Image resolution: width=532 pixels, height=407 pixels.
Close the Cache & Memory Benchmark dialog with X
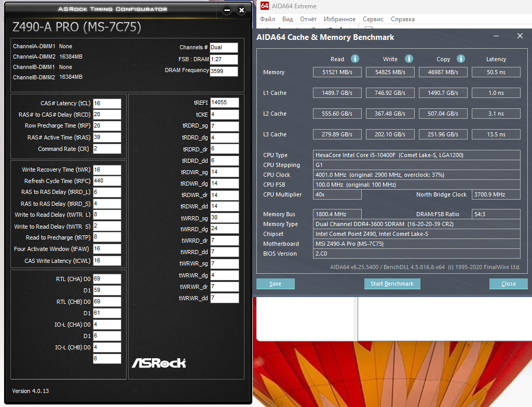[x=520, y=36]
